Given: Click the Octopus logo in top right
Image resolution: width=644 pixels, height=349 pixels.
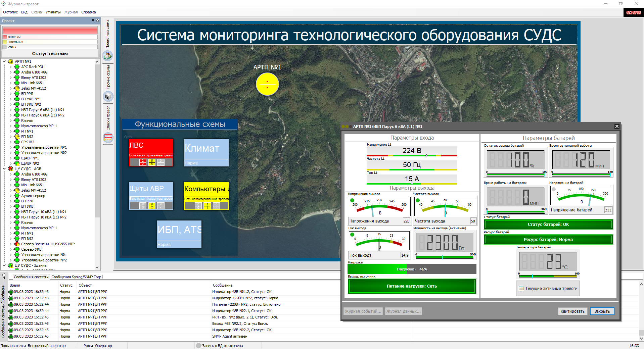Looking at the screenshot, I should tap(634, 12).
